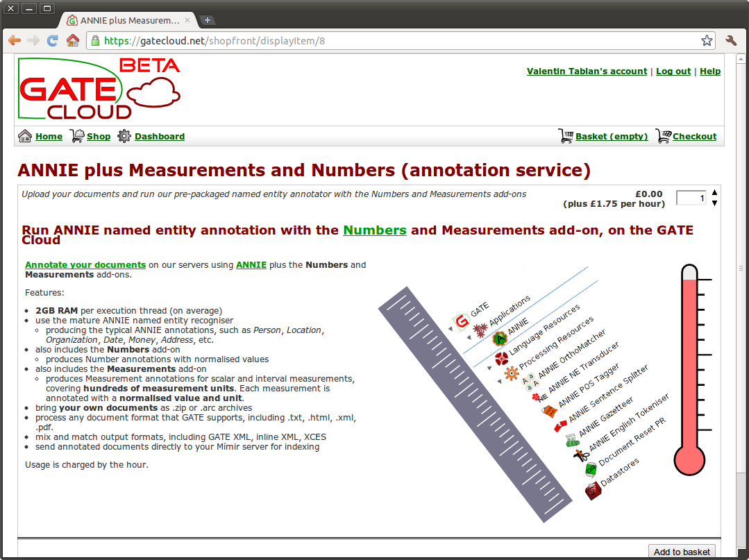Click the gear icon beside Dashboard
749x560 pixels.
pos(124,136)
